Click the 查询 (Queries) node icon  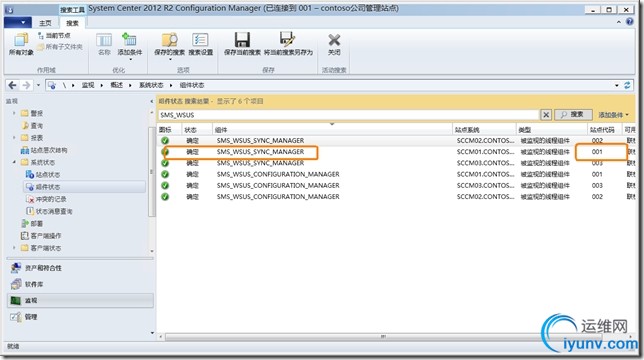[x=25, y=126]
